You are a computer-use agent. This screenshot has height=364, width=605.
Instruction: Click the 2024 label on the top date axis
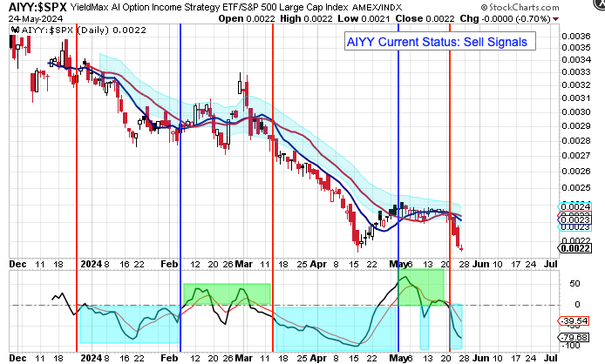pos(90,261)
